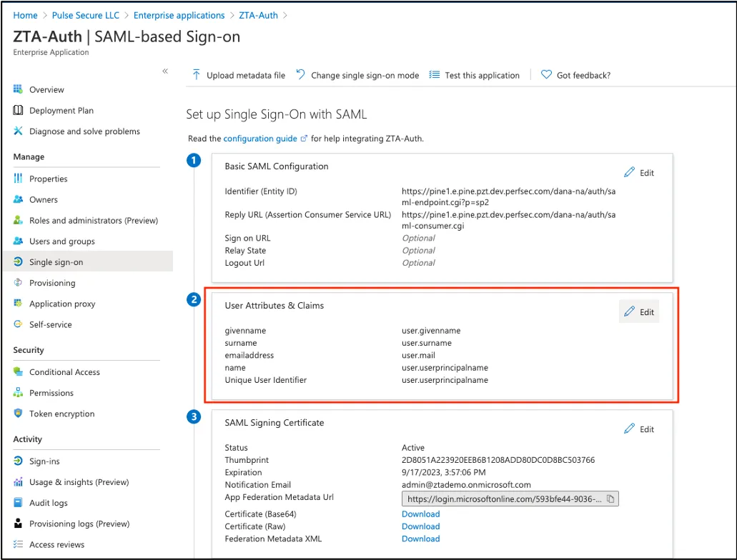Open Pulse Secure LLC breadcrumb
Image resolution: width=737 pixels, height=560 pixels.
(x=86, y=15)
